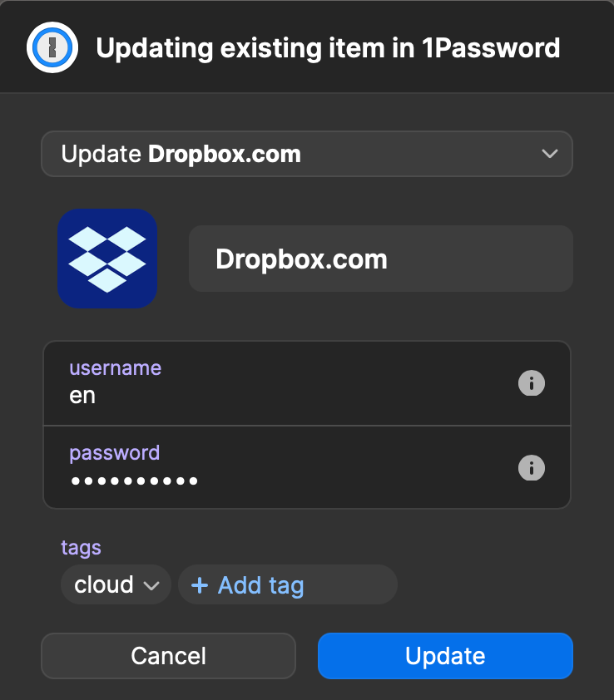Click the Dropbox app icon

tap(107, 259)
